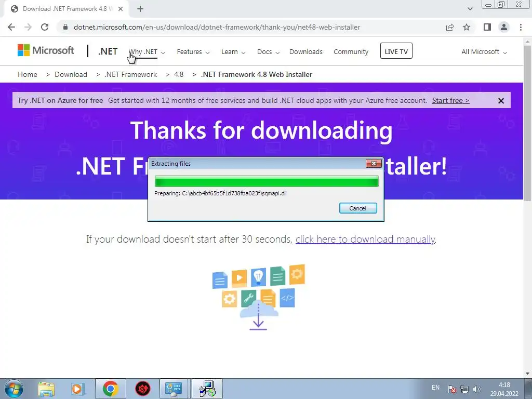Go to the .NET home link
532x399 pixels.
coord(108,51)
